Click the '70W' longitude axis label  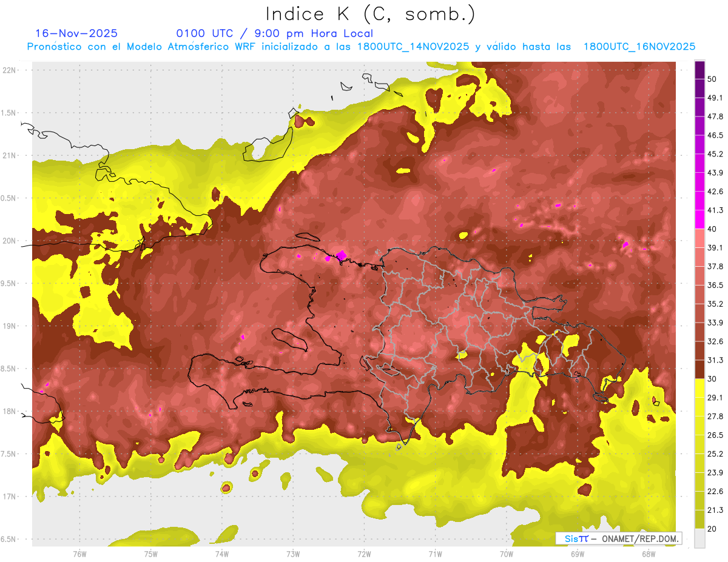[x=506, y=554]
